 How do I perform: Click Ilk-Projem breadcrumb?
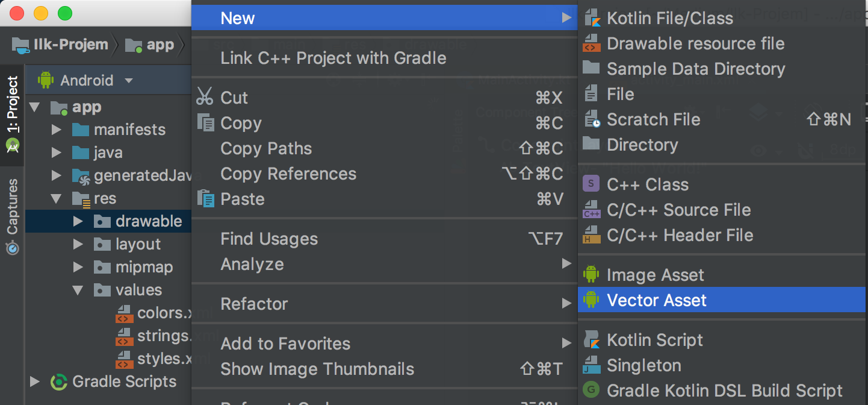(60, 45)
